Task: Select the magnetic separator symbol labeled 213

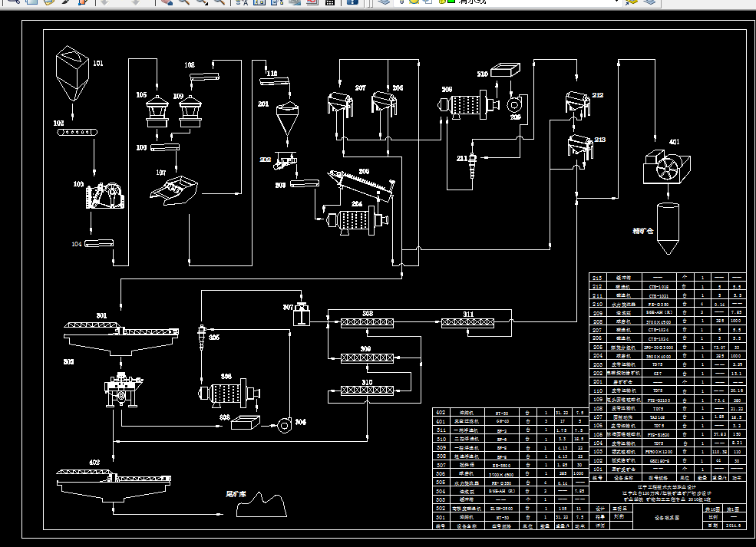Action: click(x=580, y=147)
